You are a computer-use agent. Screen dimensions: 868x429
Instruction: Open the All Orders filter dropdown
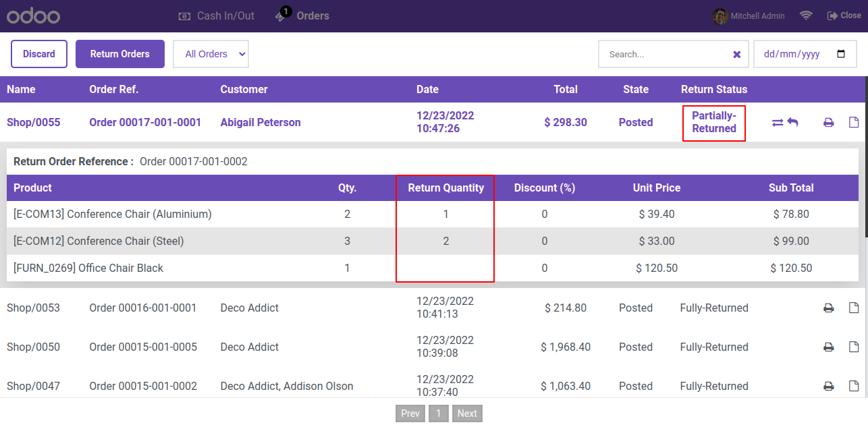211,54
